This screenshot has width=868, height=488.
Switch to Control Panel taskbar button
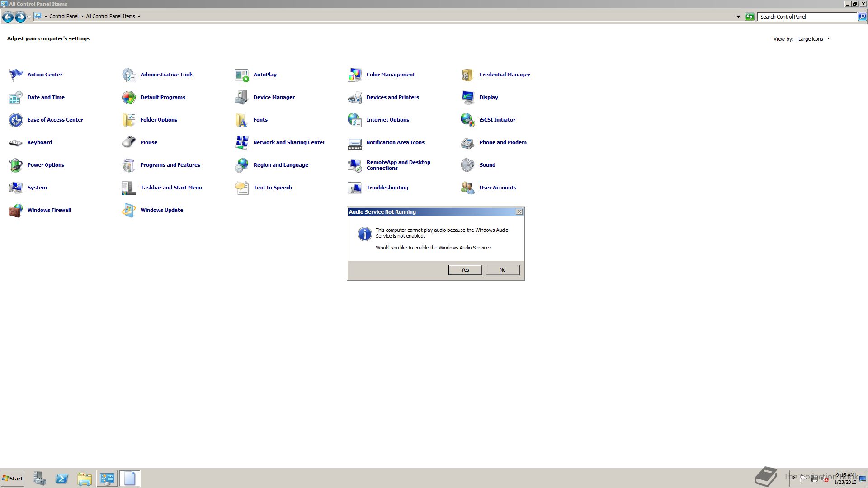(x=107, y=479)
